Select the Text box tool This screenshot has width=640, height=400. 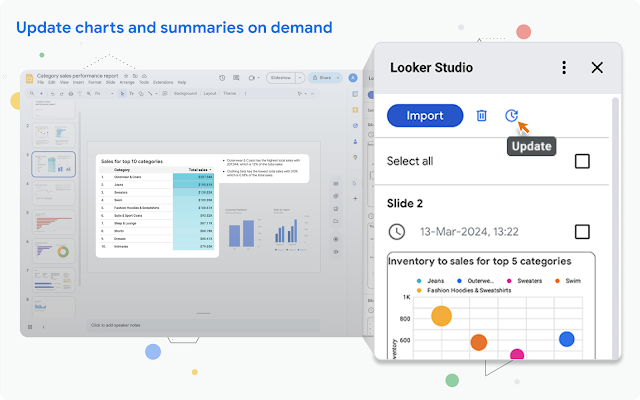[x=131, y=93]
